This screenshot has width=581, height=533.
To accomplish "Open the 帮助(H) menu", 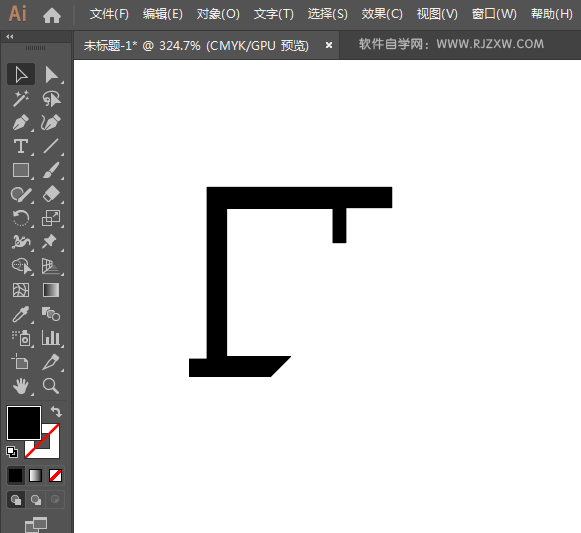I will 552,14.
